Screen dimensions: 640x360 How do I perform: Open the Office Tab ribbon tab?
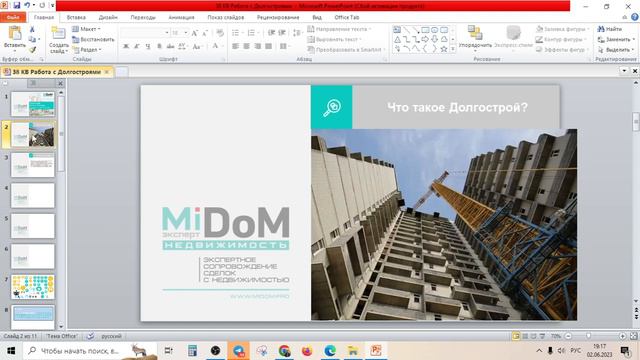347,17
